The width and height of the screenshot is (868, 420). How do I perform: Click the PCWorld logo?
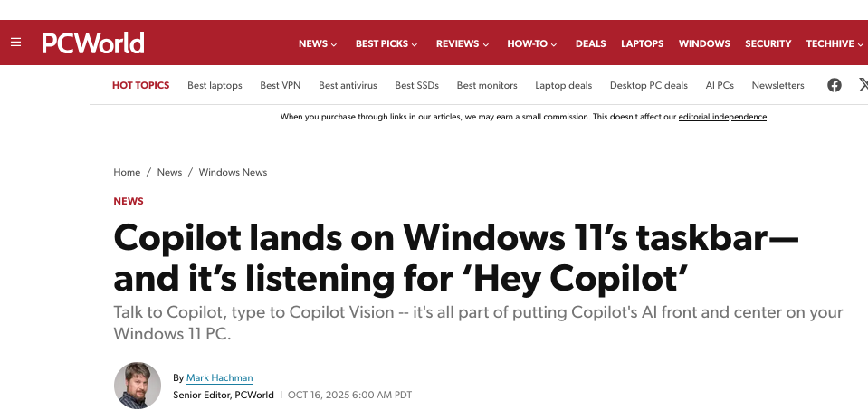click(93, 43)
